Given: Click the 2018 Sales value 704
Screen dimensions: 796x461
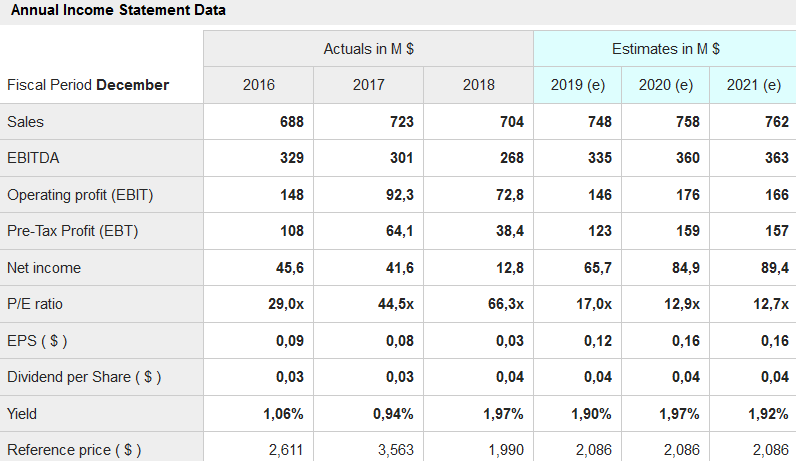Looking at the screenshot, I should pos(511,121).
